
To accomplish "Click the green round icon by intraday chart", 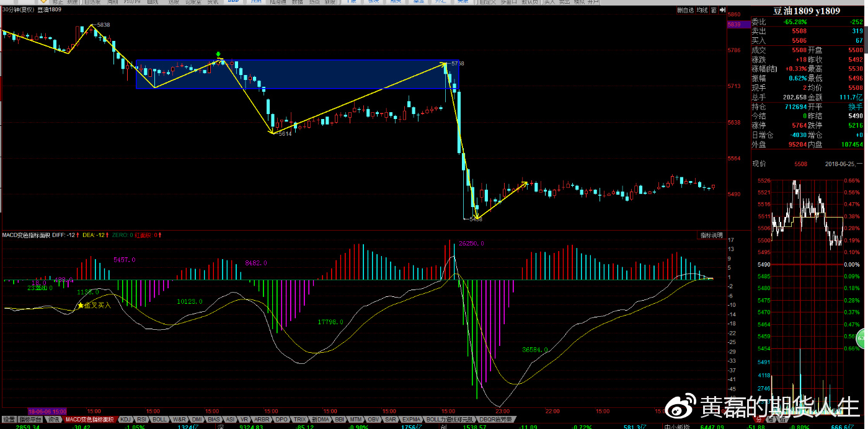I will pos(861,338).
